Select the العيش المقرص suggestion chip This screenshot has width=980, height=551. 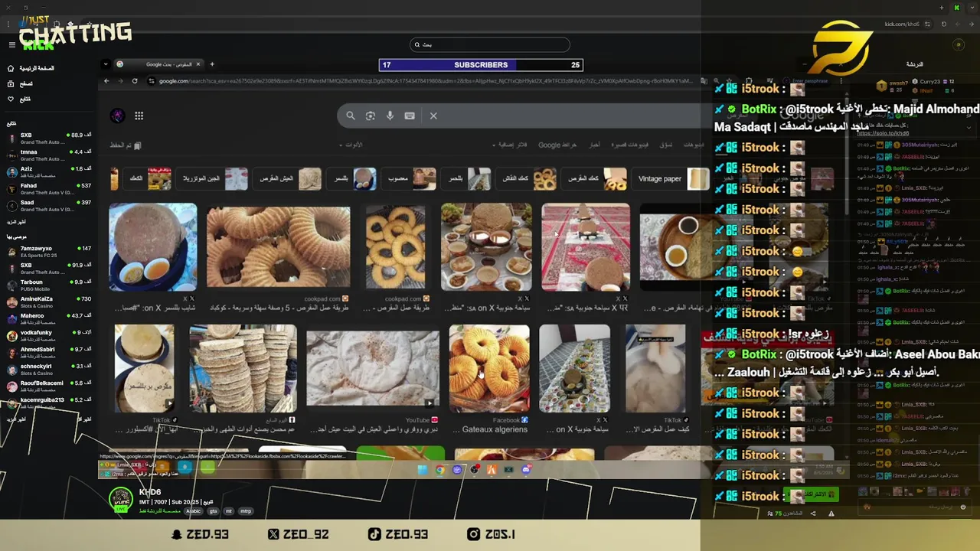289,179
